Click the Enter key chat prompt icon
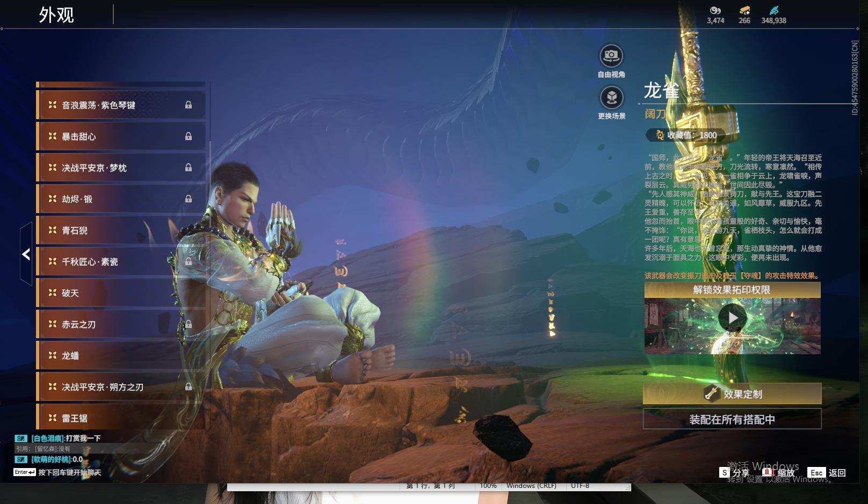Image resolution: width=868 pixels, height=504 pixels. (25, 472)
